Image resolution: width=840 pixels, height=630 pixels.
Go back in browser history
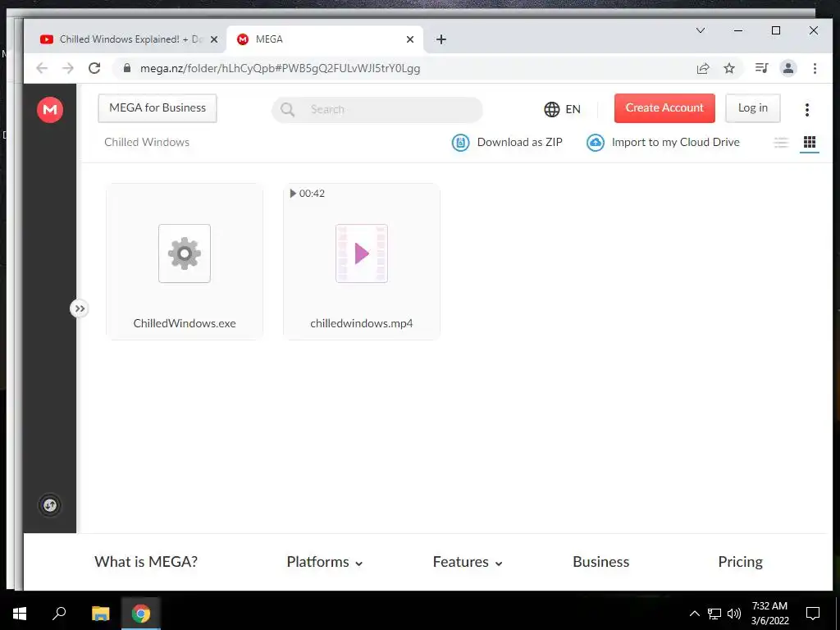pos(42,68)
